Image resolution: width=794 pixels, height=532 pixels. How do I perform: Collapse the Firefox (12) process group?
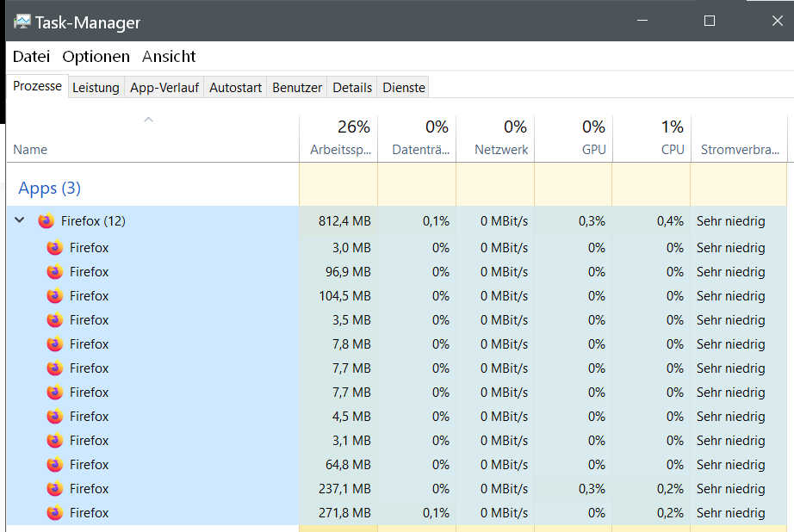20,221
